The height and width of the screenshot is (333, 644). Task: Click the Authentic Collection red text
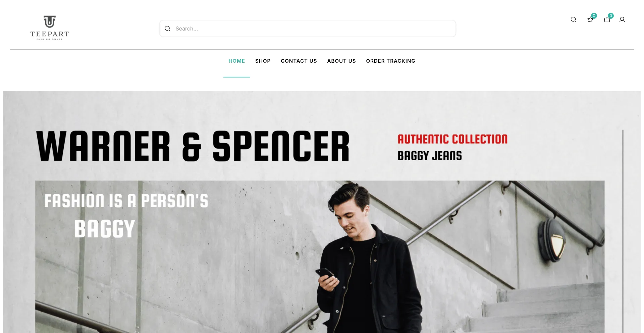coord(452,139)
